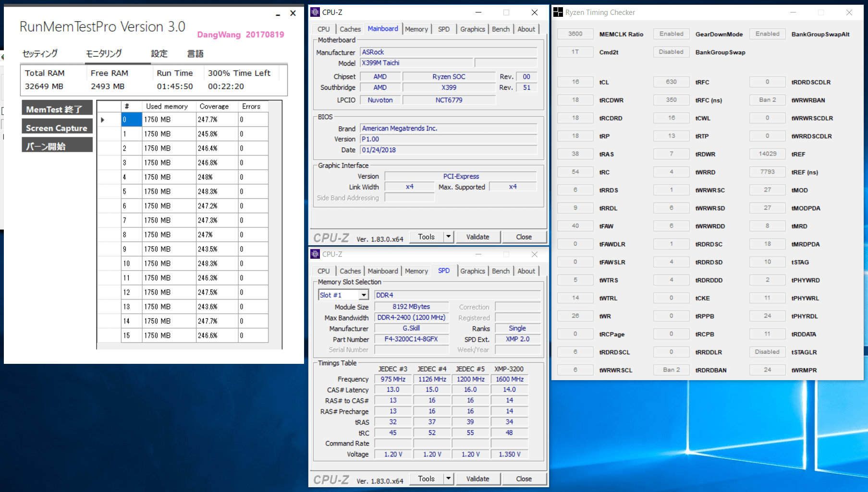The height and width of the screenshot is (492, 868).
Task: Click coverage value 243.5% in row 9
Action: (x=217, y=249)
